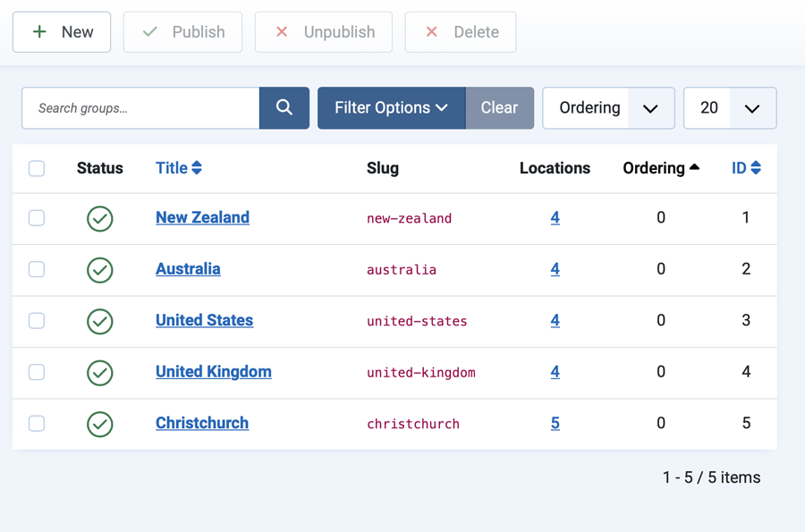The image size is (805, 532).
Task: Expand the Filter Options dropdown
Action: [x=391, y=108]
